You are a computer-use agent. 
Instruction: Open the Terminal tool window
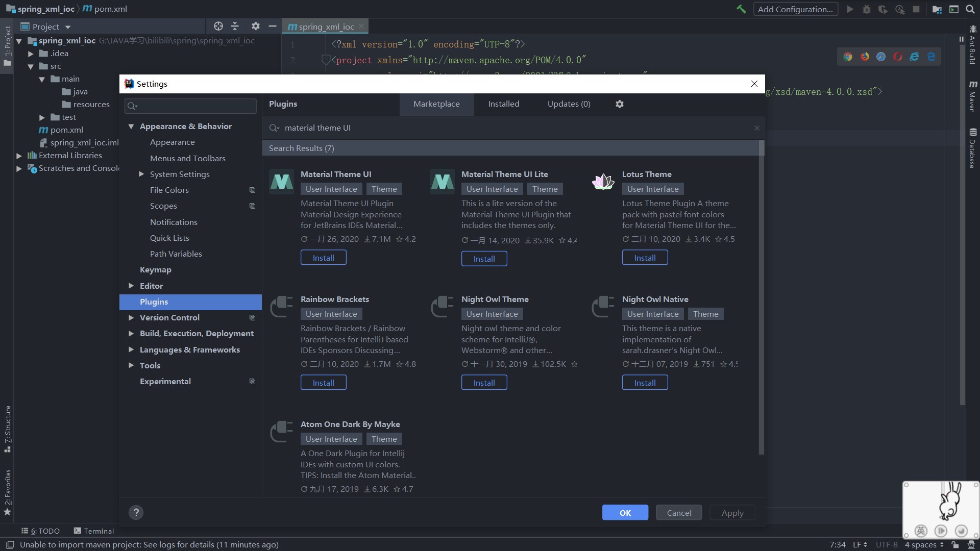(94, 531)
